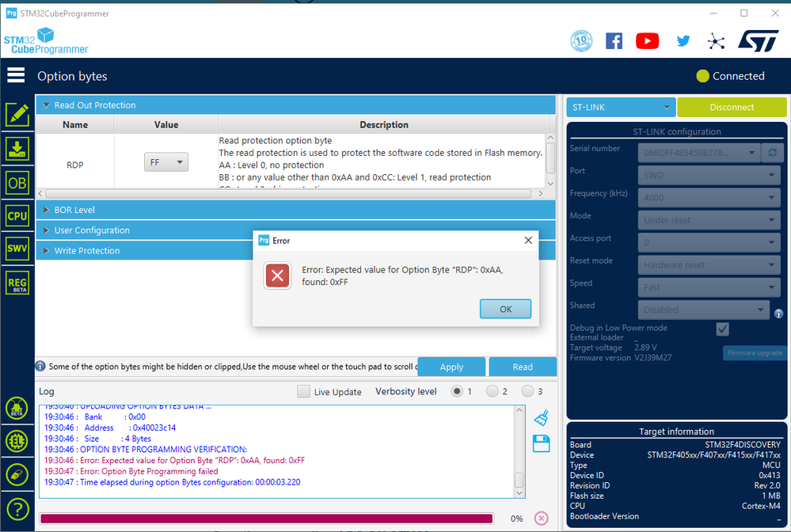Open the Twitter link icon

coord(683,41)
